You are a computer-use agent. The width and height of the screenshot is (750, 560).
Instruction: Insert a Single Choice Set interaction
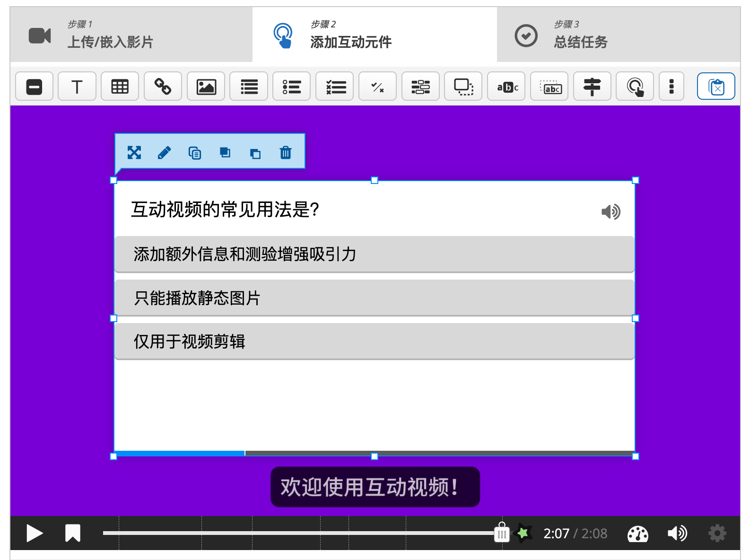click(x=292, y=86)
